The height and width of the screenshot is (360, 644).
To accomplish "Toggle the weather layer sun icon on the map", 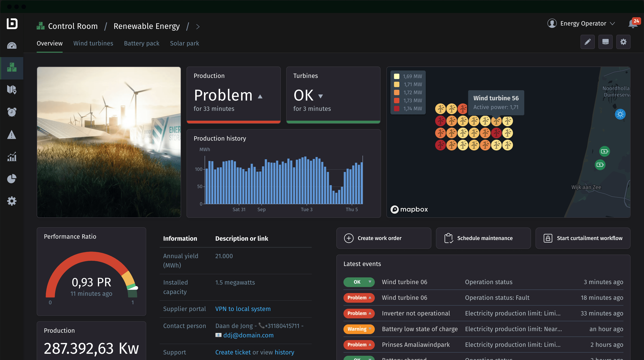I will 620,114.
